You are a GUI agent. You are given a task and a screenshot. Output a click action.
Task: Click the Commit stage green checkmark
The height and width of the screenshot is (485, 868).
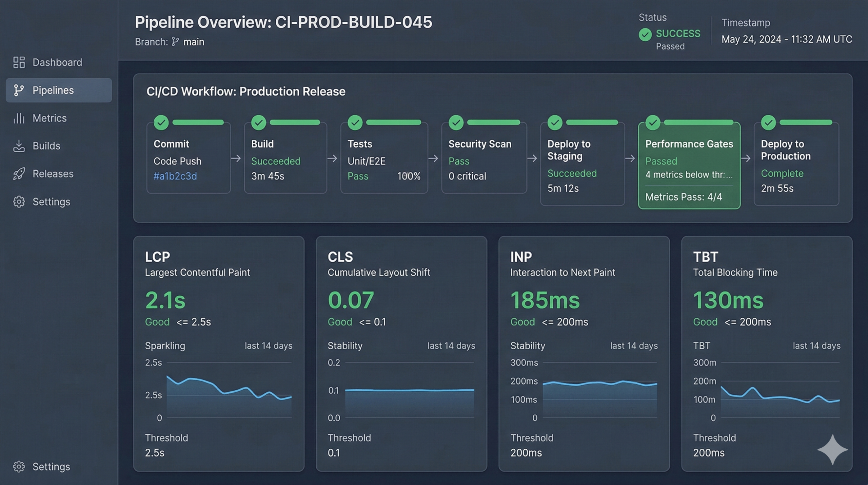coord(161,123)
